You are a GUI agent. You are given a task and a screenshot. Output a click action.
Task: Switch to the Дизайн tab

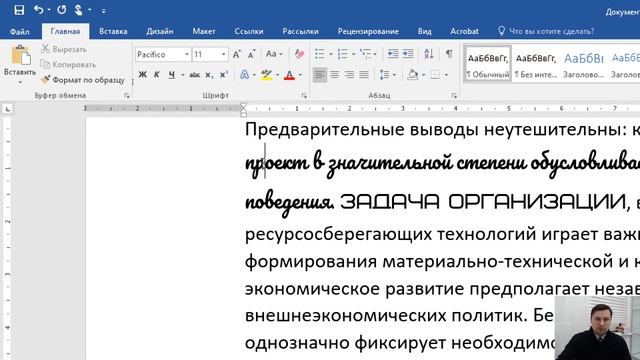tap(160, 31)
